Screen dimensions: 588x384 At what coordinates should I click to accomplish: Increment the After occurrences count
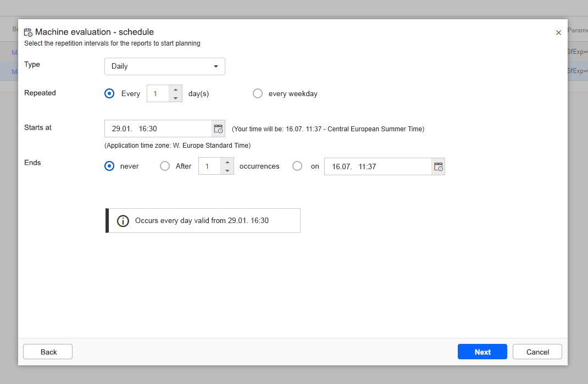(x=228, y=162)
